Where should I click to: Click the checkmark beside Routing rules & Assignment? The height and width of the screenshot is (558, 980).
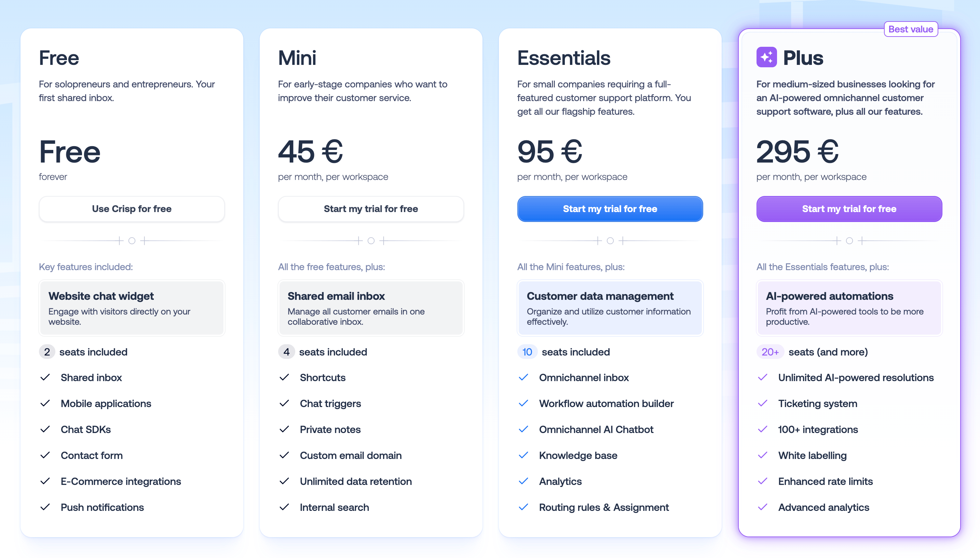click(x=523, y=507)
